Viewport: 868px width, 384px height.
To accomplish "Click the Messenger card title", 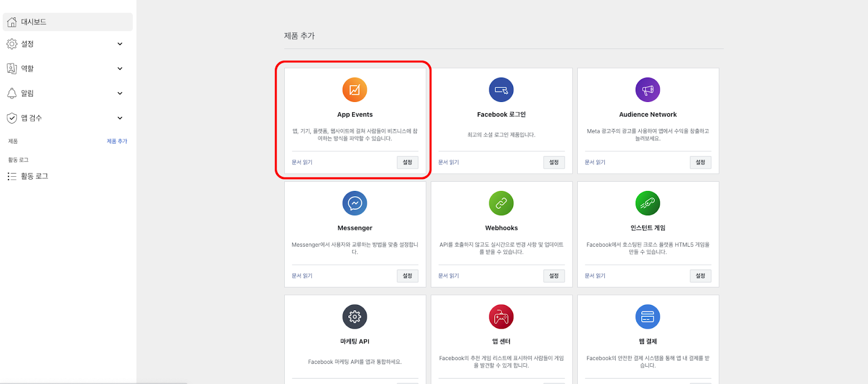I will tap(355, 228).
